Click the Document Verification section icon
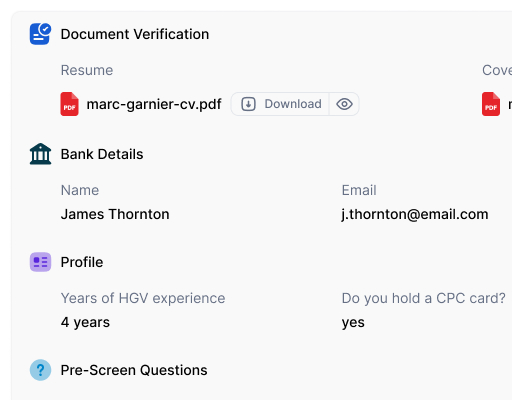The width and height of the screenshot is (512, 400). [x=40, y=34]
